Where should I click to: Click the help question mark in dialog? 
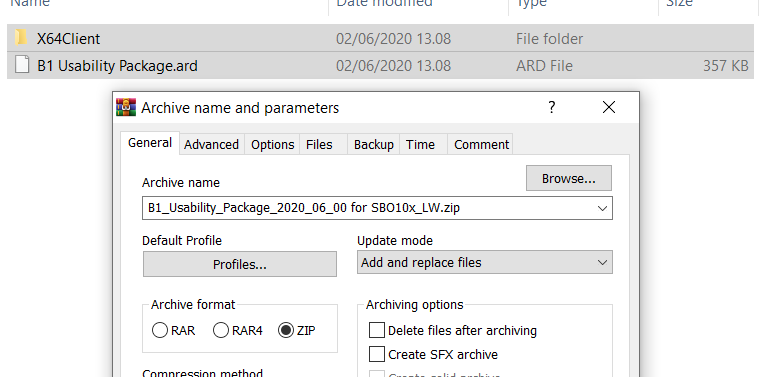coord(552,107)
